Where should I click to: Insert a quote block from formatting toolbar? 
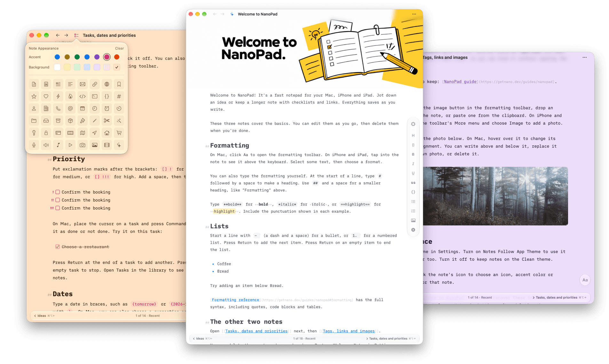point(413,183)
